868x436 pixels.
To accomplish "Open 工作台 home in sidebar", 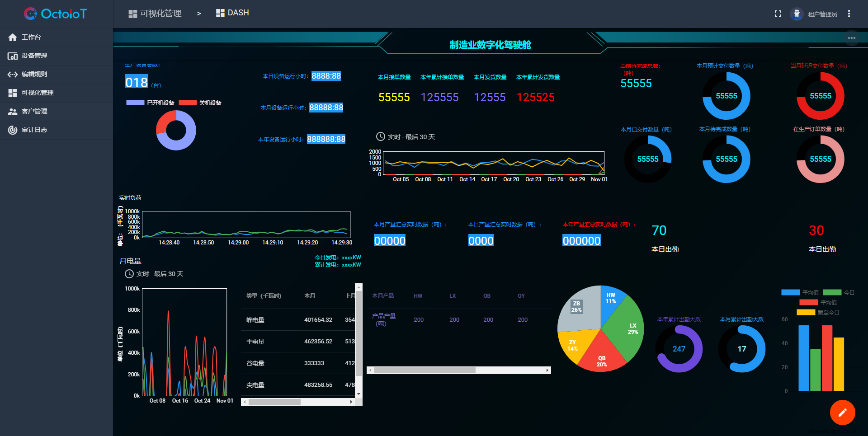I will pyautogui.click(x=31, y=37).
